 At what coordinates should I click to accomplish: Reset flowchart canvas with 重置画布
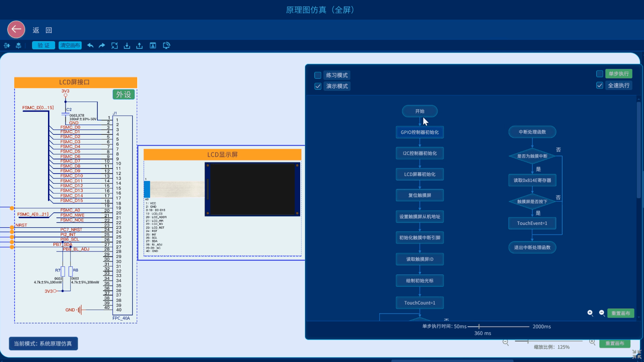[x=621, y=313]
